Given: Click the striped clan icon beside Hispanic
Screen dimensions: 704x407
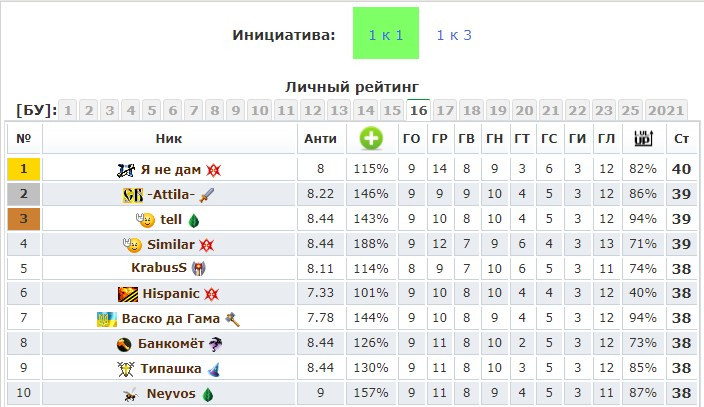Looking at the screenshot, I should pyautogui.click(x=128, y=294).
